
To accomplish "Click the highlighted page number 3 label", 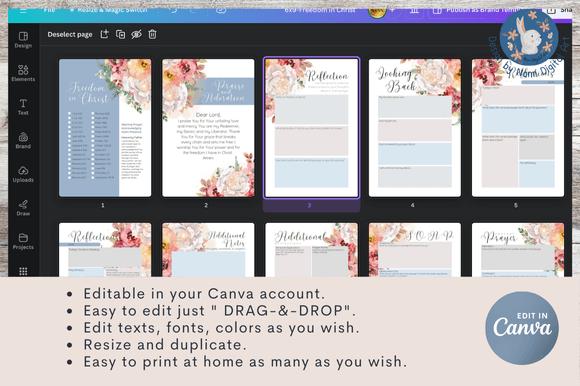I will click(x=310, y=205).
